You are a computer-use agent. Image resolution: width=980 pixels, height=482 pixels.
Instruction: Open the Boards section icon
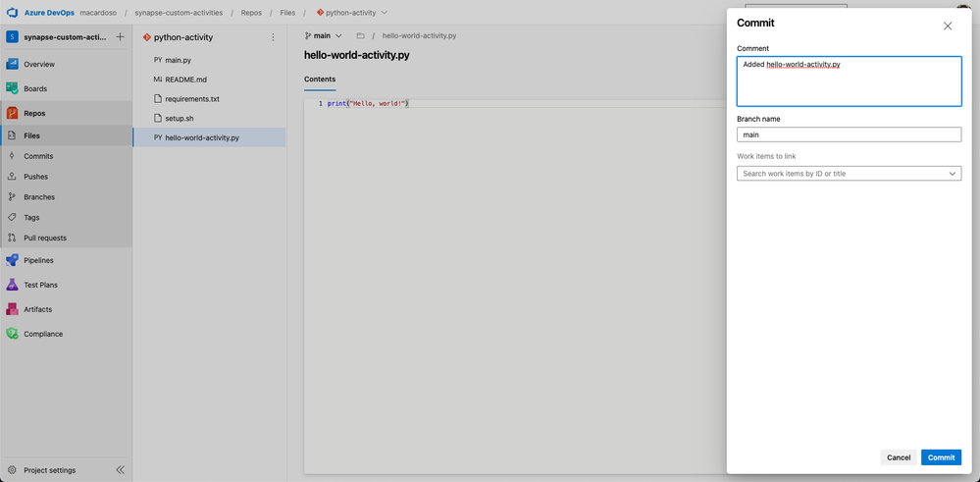11,88
